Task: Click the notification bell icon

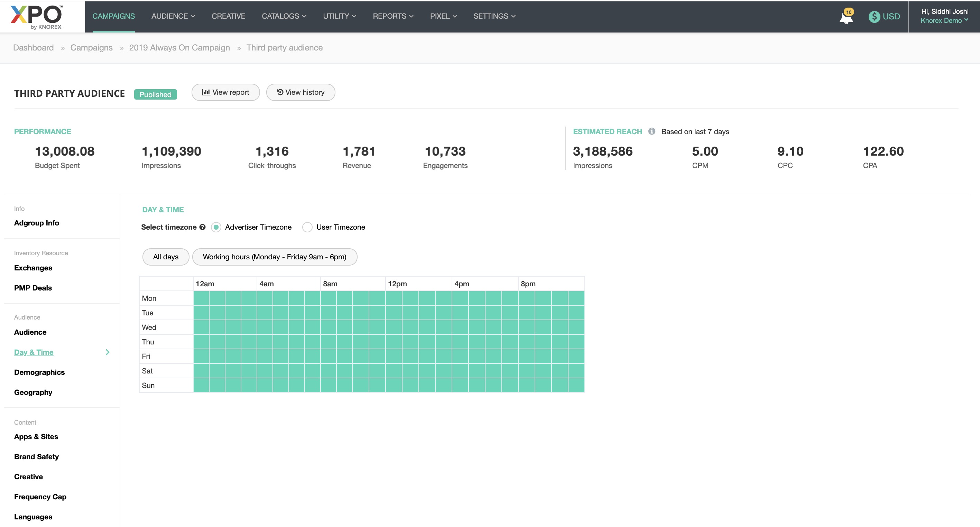Action: click(x=846, y=17)
